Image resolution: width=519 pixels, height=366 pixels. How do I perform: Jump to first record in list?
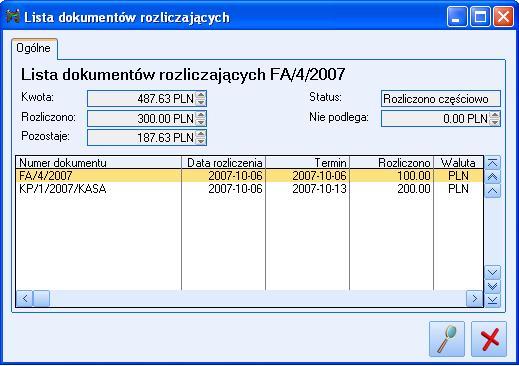coord(493,163)
